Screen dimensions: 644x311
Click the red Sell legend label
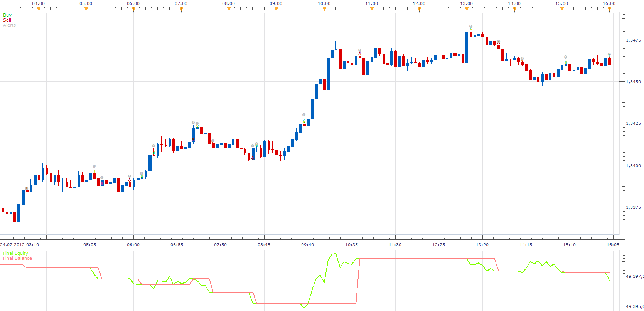7,20
